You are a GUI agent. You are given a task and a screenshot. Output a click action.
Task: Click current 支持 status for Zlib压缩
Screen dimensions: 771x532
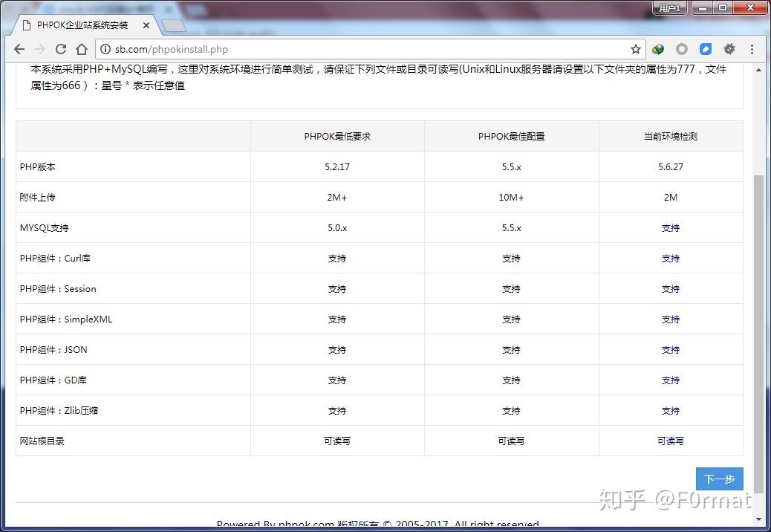coord(671,411)
